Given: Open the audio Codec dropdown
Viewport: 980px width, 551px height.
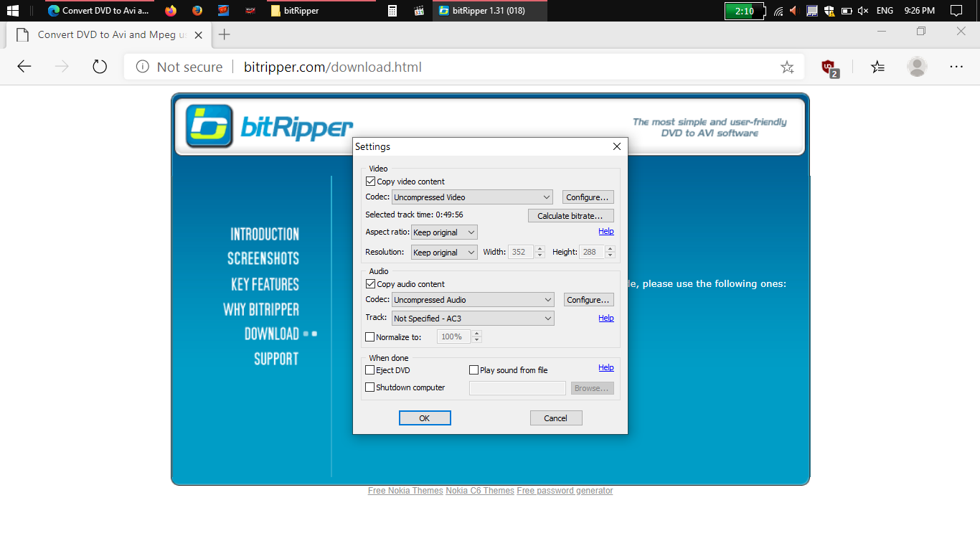Looking at the screenshot, I should [473, 300].
